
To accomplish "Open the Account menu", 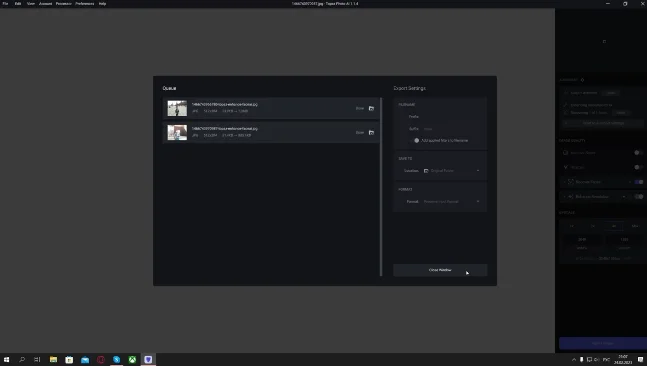I will 45,4.
